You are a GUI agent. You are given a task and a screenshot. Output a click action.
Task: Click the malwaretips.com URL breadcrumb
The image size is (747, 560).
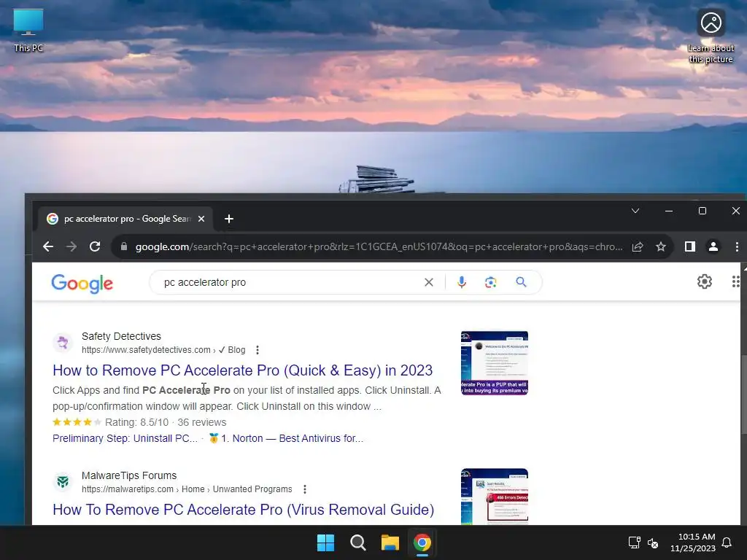(x=187, y=489)
